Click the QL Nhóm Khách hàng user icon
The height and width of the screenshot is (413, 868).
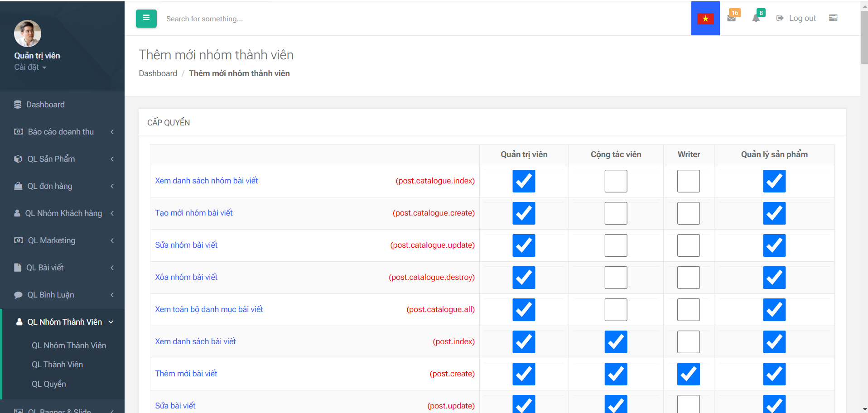click(x=17, y=213)
